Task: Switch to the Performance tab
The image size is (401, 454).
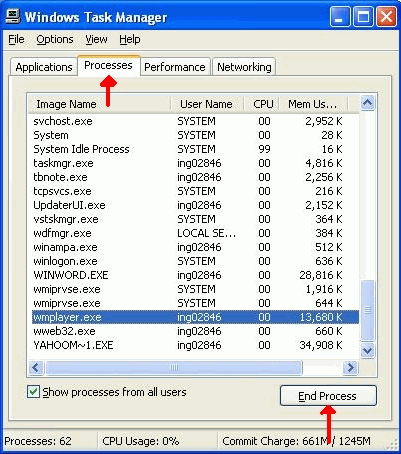Action: (175, 67)
